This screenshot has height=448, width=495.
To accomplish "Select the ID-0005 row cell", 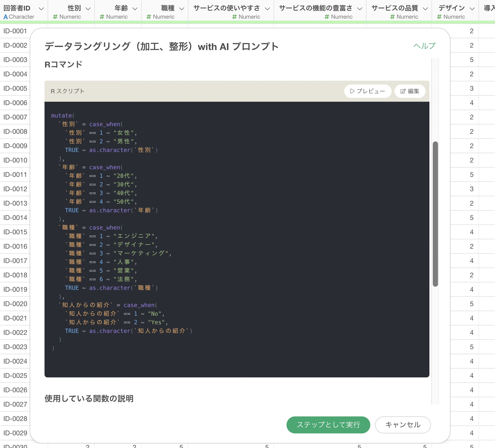I will (15, 88).
